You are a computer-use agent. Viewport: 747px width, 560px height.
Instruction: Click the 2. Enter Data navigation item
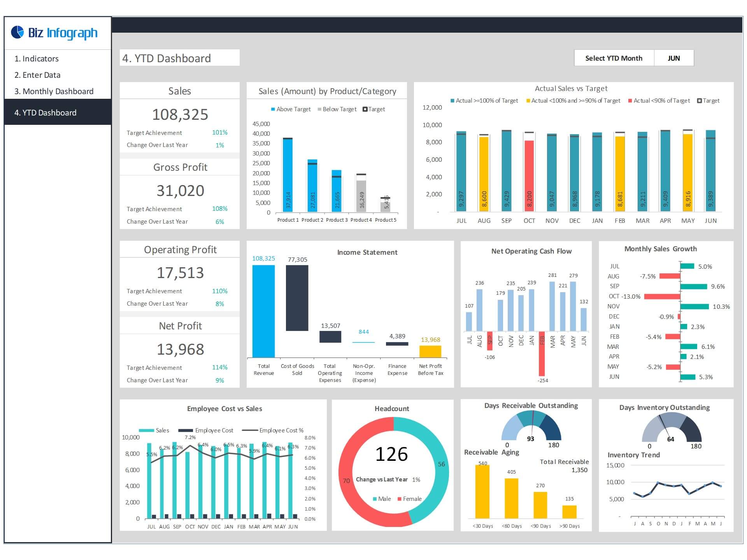[38, 75]
